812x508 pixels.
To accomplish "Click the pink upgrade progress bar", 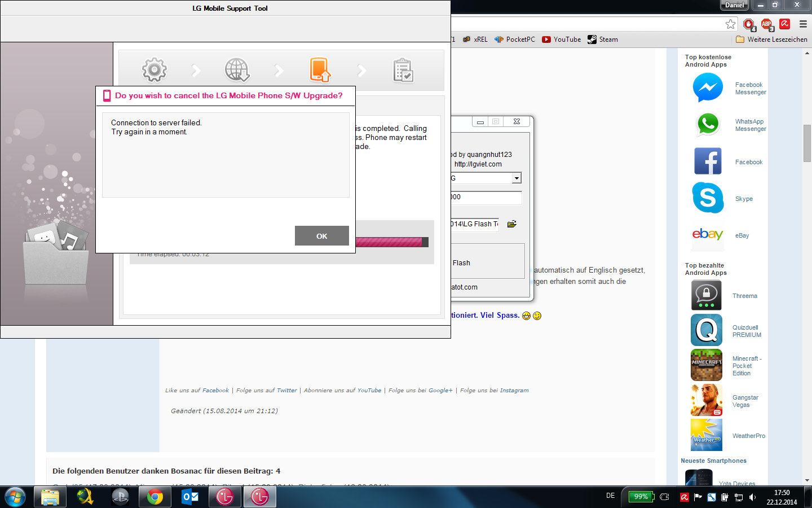I will pyautogui.click(x=392, y=242).
